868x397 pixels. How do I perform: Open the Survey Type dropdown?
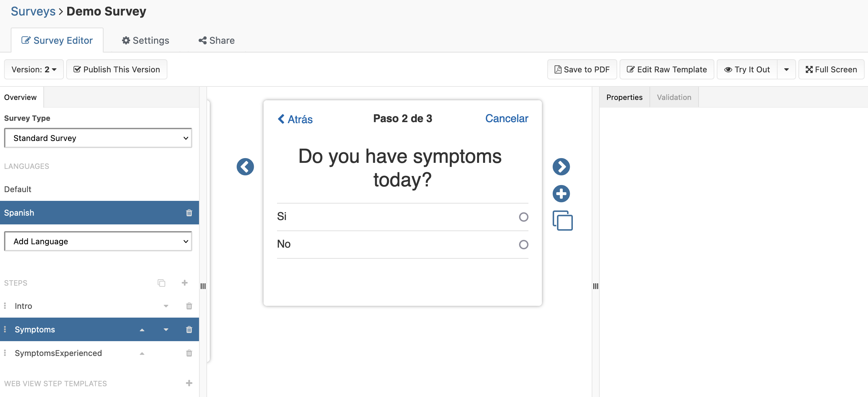[98, 138]
